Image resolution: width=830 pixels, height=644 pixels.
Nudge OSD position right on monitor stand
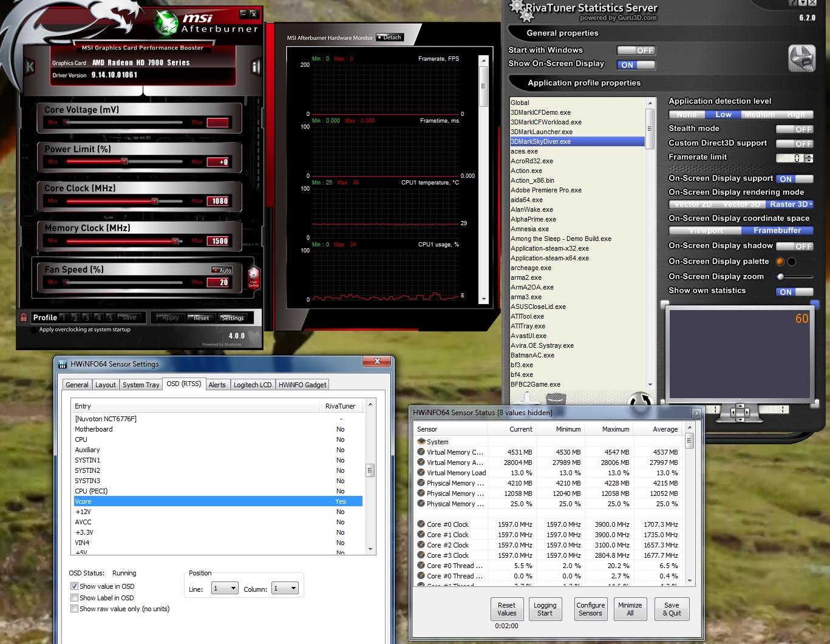pyautogui.click(x=747, y=412)
